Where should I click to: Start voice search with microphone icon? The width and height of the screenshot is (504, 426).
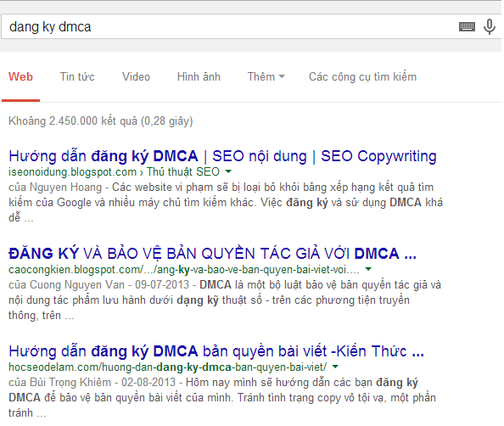pyautogui.click(x=490, y=26)
